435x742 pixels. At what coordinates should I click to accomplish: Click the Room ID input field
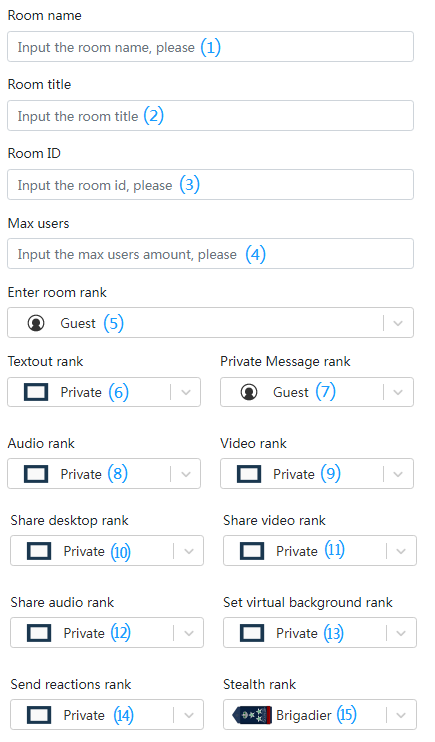211,185
